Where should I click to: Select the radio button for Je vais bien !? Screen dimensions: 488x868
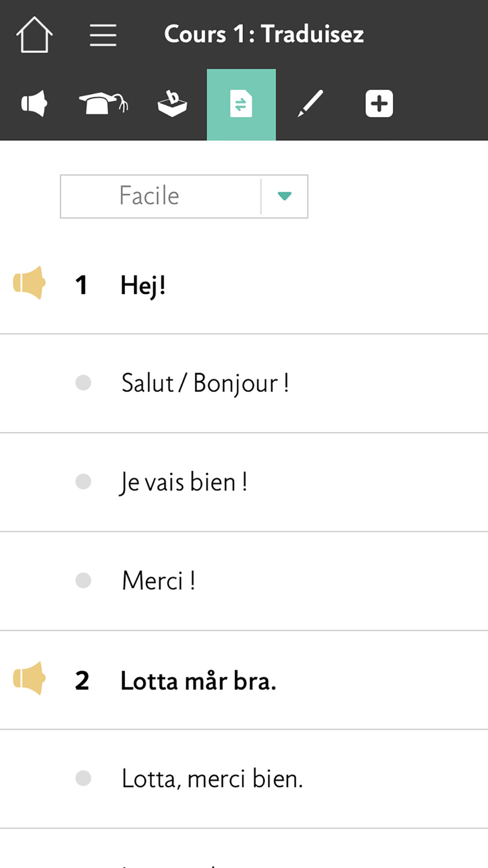point(83,481)
